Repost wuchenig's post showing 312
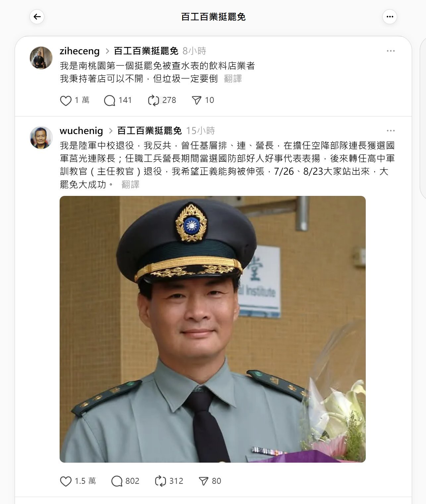Image resolution: width=426 pixels, height=504 pixels. (x=169, y=481)
